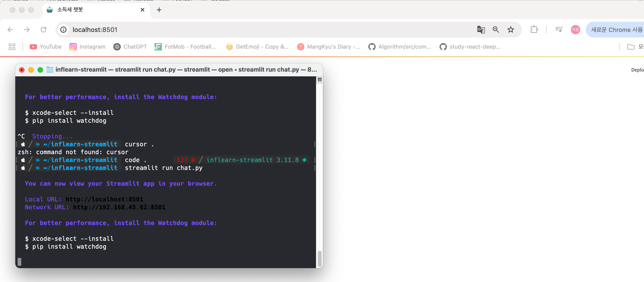Click the Google Translate icon in address bar
This screenshot has height=282, width=644.
481,30
